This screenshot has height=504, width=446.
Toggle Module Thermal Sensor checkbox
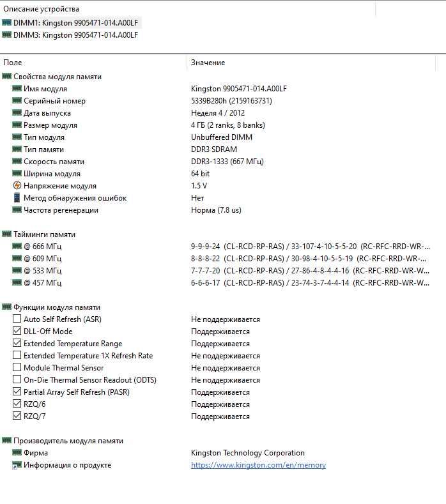coord(17,367)
